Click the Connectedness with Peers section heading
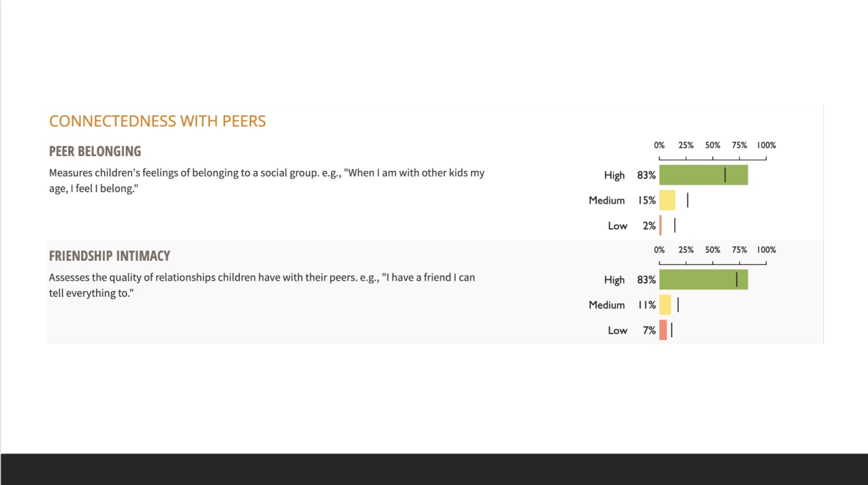The height and width of the screenshot is (485, 868). click(x=157, y=121)
